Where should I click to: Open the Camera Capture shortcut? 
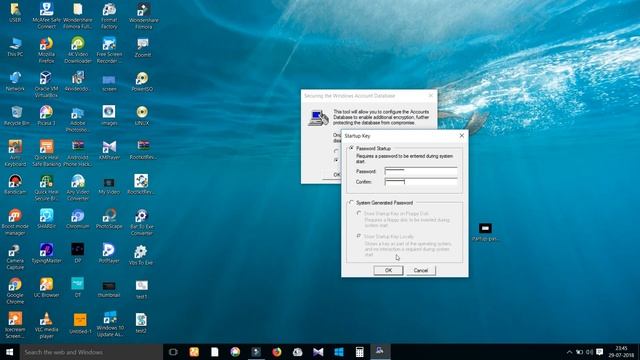coord(15,256)
